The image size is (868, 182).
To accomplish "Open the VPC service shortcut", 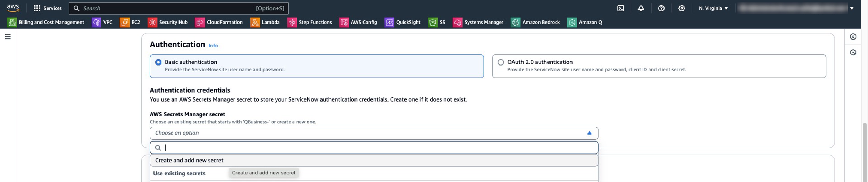I will [x=102, y=22].
